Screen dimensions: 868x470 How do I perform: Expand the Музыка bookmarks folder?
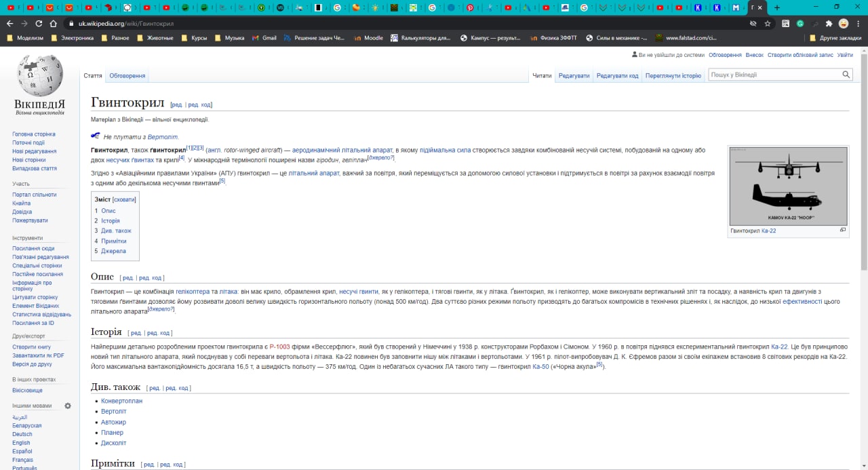(229, 38)
